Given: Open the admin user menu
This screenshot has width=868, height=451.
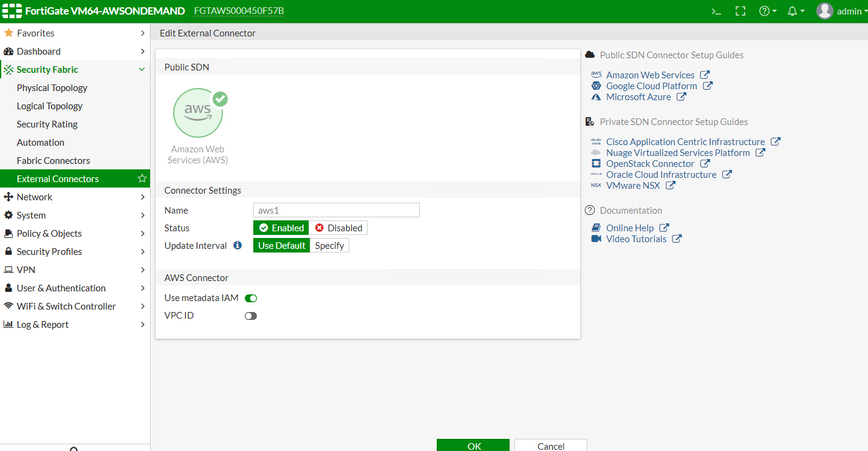Looking at the screenshot, I should [x=842, y=11].
